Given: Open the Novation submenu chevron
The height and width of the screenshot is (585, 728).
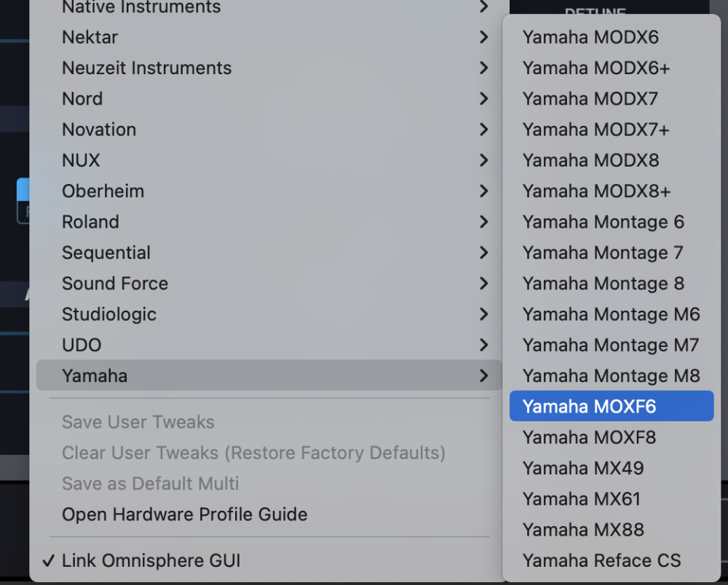Looking at the screenshot, I should pyautogui.click(x=483, y=130).
